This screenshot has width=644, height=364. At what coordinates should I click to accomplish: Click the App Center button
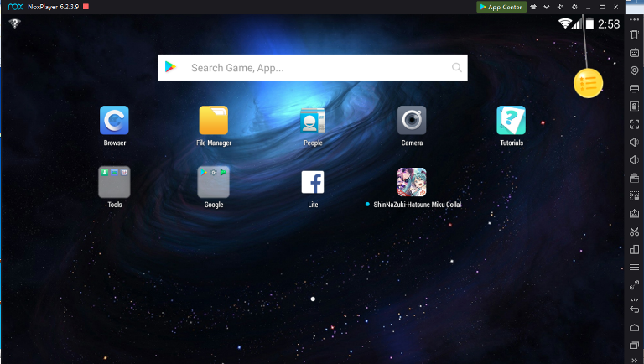[501, 7]
